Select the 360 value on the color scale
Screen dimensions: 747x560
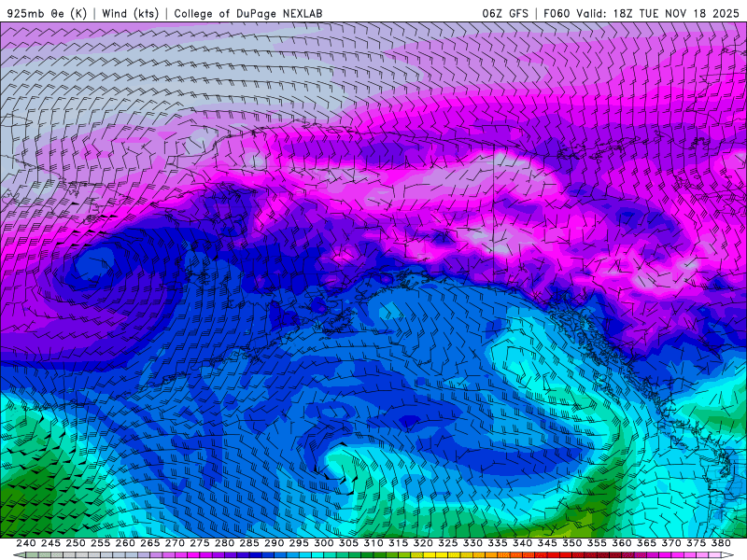[622, 543]
